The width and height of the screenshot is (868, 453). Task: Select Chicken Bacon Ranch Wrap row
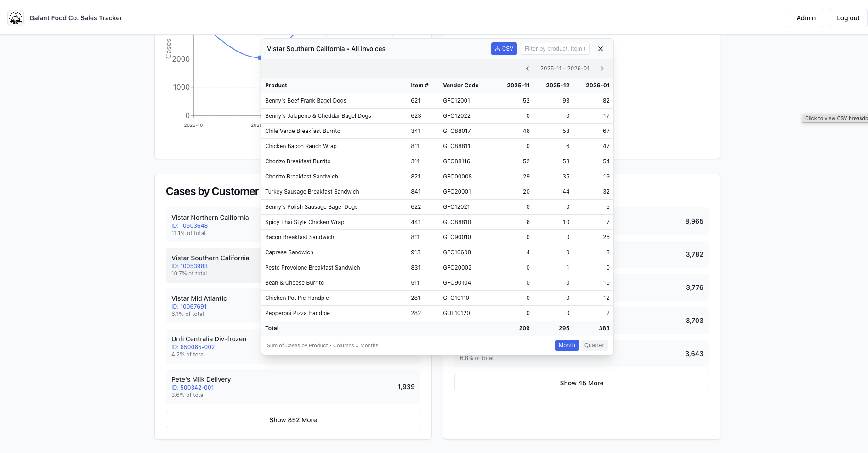(x=437, y=146)
